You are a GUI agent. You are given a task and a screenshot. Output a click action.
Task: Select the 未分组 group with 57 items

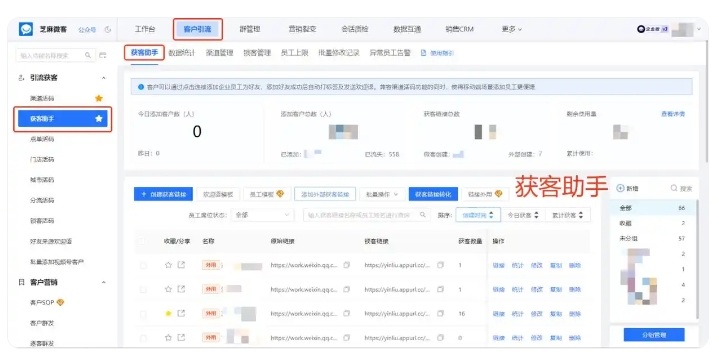coord(653,239)
